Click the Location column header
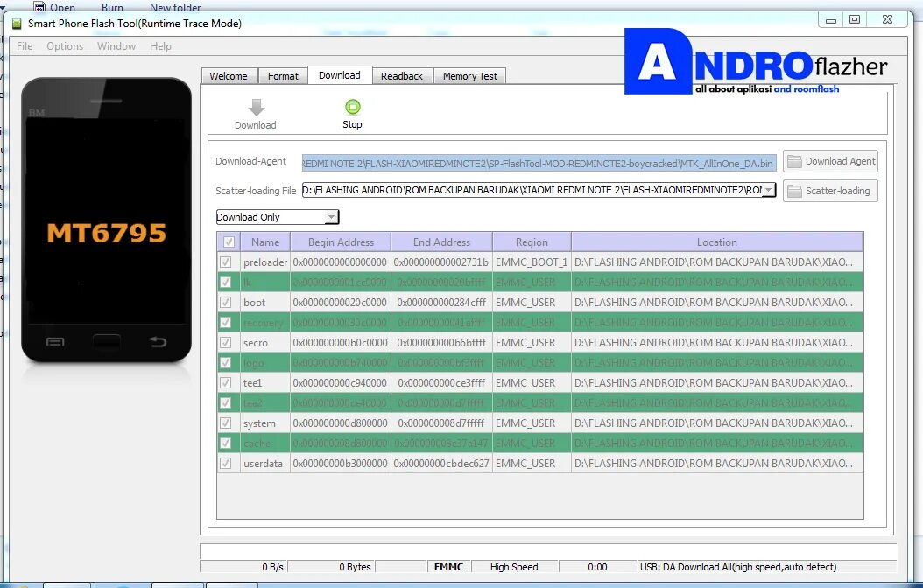 click(x=717, y=241)
